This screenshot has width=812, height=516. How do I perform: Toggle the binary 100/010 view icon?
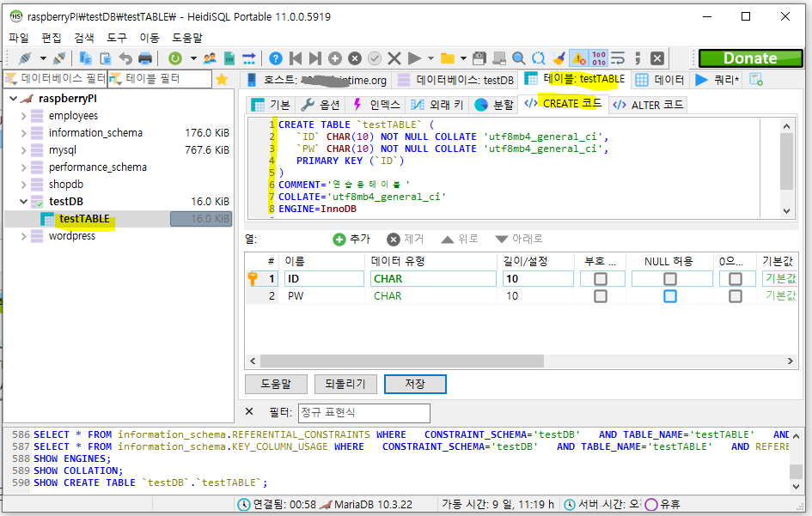(x=599, y=58)
